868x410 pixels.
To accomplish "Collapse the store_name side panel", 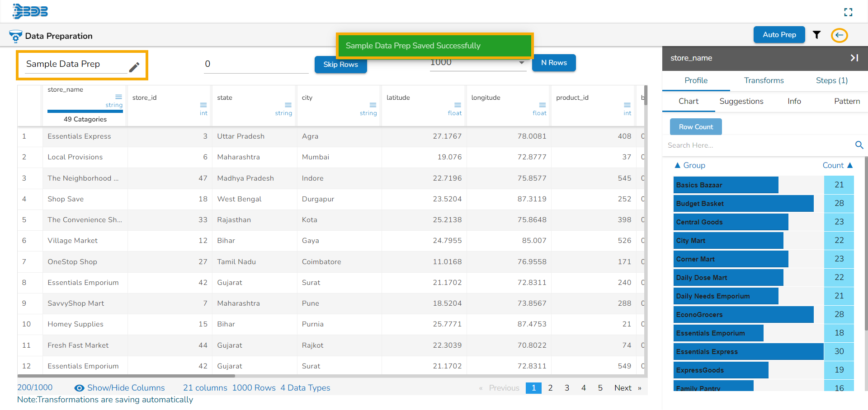I will pyautogui.click(x=854, y=58).
